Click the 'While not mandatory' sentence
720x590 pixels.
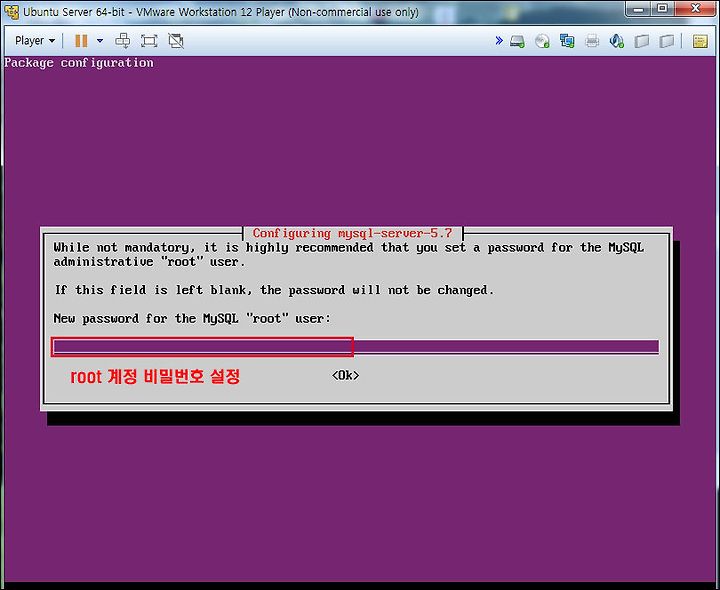[349, 255]
